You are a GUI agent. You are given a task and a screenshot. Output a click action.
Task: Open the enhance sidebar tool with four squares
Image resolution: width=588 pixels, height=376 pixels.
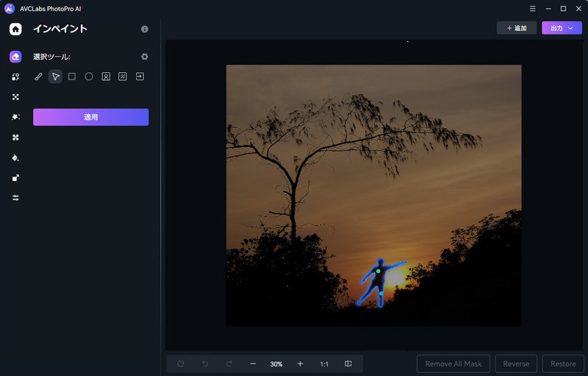tap(15, 97)
